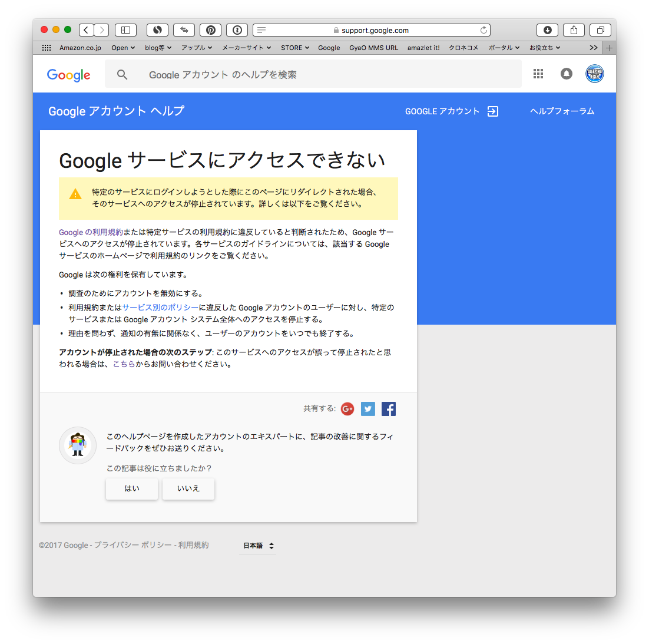The height and width of the screenshot is (644, 649).
Task: Click the search magnifier icon
Action: 122,75
